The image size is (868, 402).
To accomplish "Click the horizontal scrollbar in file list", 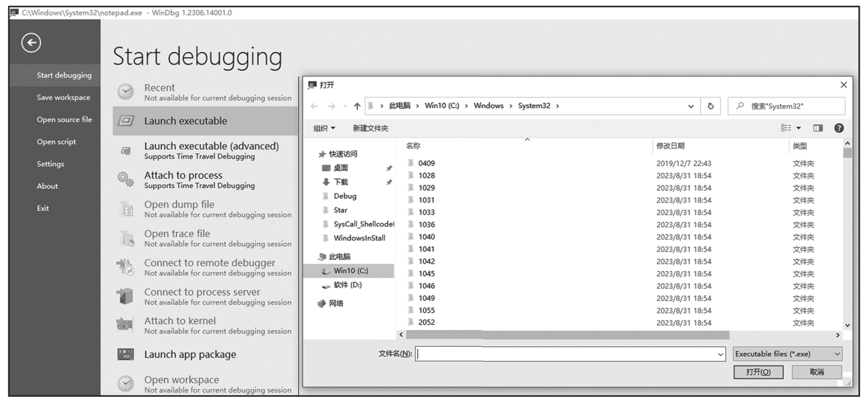I will tap(568, 335).
